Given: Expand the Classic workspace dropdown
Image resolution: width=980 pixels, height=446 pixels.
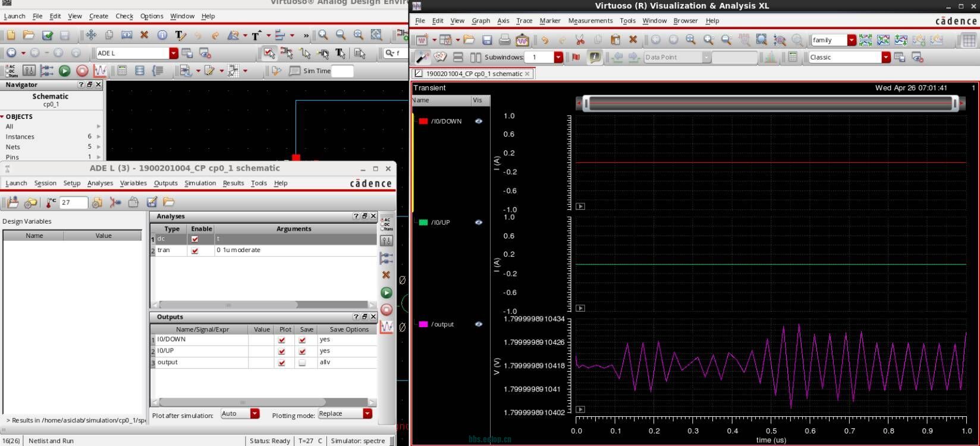Looking at the screenshot, I should click(x=886, y=57).
